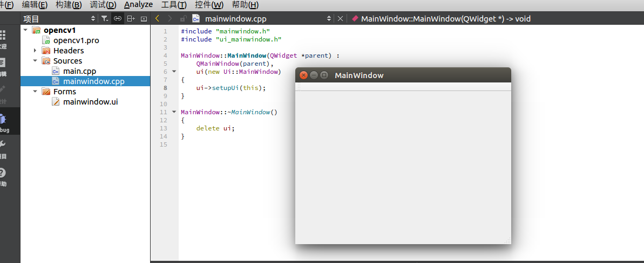Switch to Edit mode in sidebar
644x263 pixels.
3,63
